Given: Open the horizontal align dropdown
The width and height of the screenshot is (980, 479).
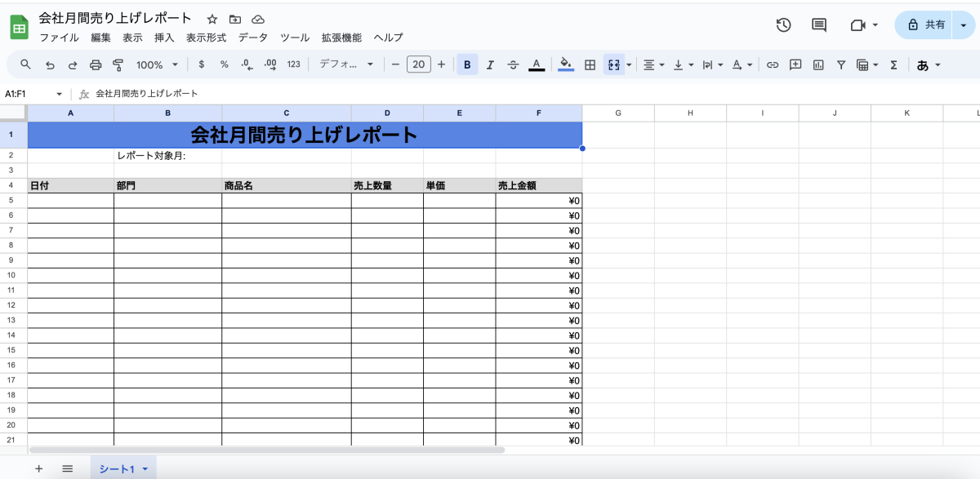Looking at the screenshot, I should point(653,64).
